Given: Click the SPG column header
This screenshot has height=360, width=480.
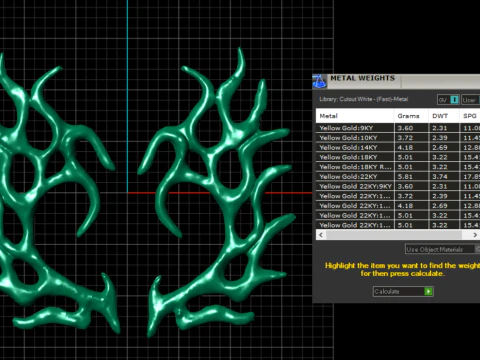Looking at the screenshot, I should [470, 116].
